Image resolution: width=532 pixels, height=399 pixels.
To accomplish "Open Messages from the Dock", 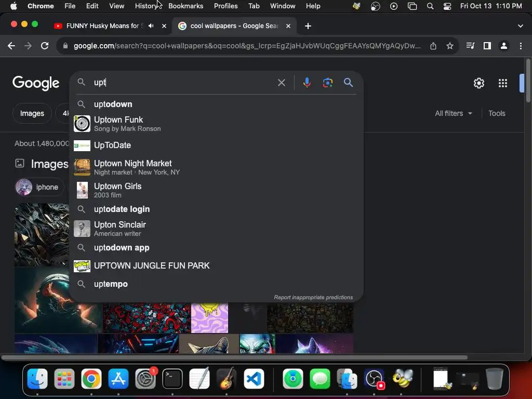I will point(320,379).
